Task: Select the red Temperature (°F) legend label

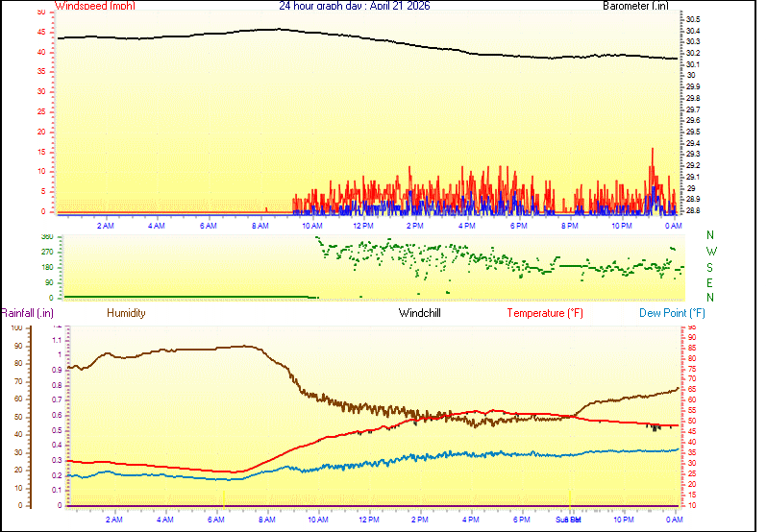Action: (544, 313)
